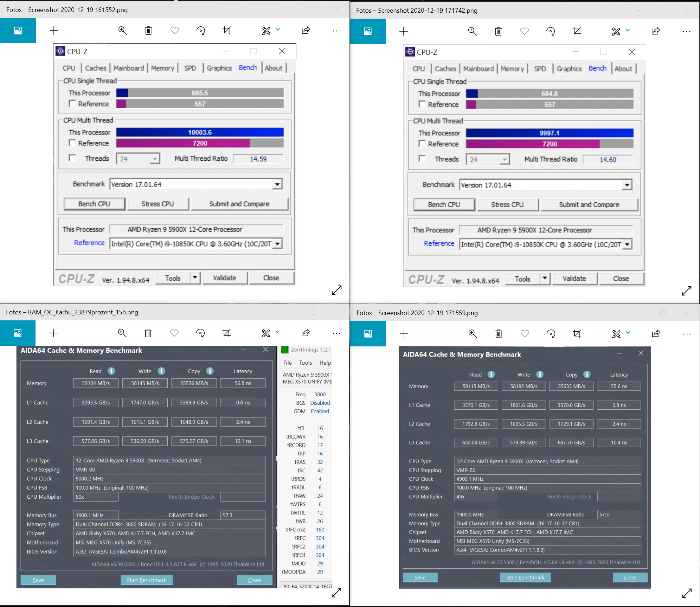The image size is (700, 607).
Task: Switch to Caches tab in left CPU-Z
Action: click(96, 68)
